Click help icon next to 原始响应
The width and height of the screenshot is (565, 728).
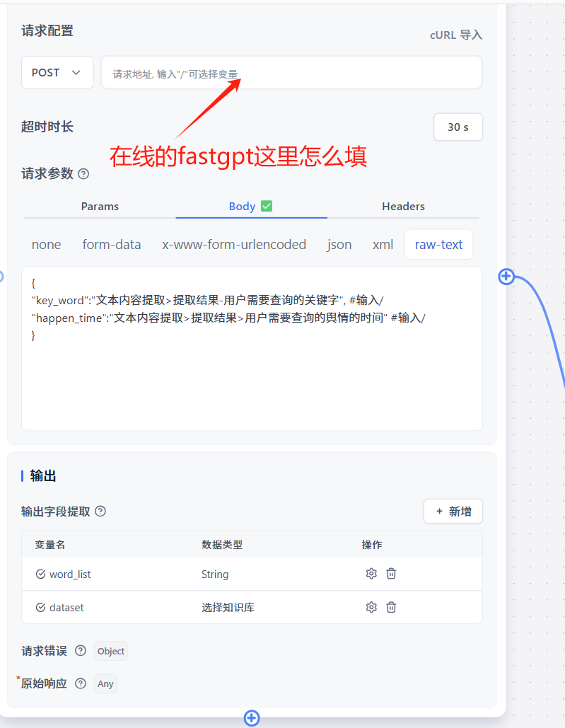[x=81, y=683]
